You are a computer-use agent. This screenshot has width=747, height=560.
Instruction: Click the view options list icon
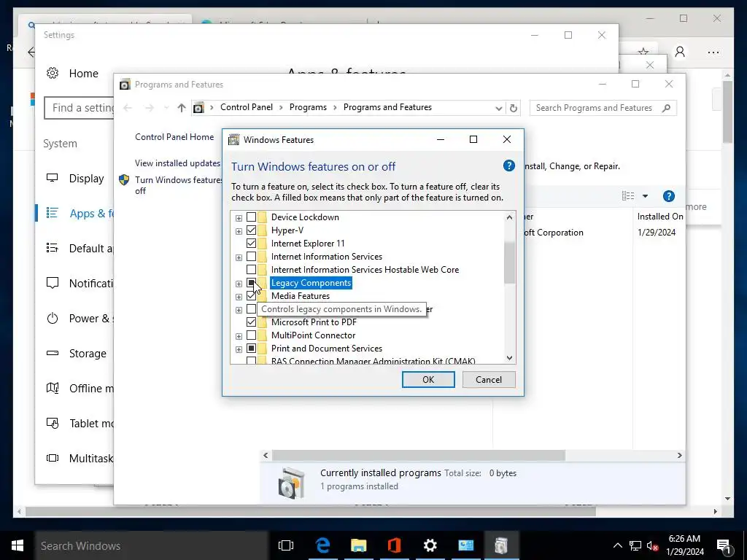(x=628, y=195)
